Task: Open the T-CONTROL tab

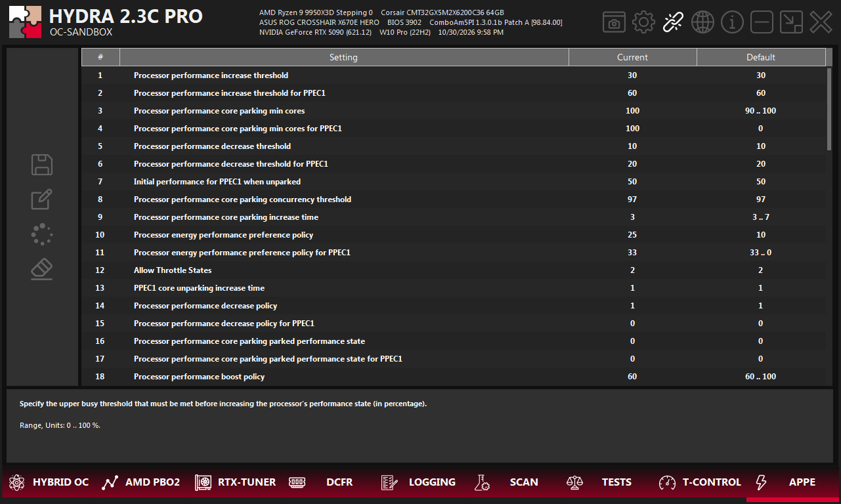Action: (x=700, y=482)
